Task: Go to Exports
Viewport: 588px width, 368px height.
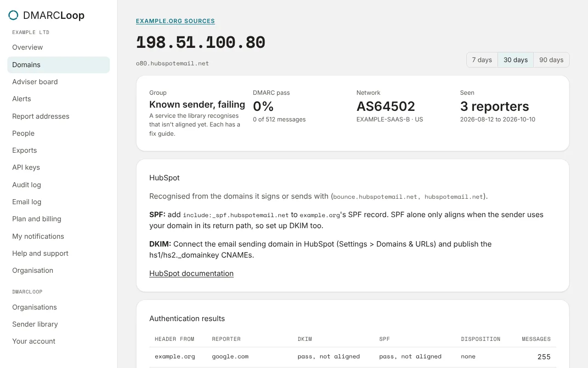Action: click(58, 150)
